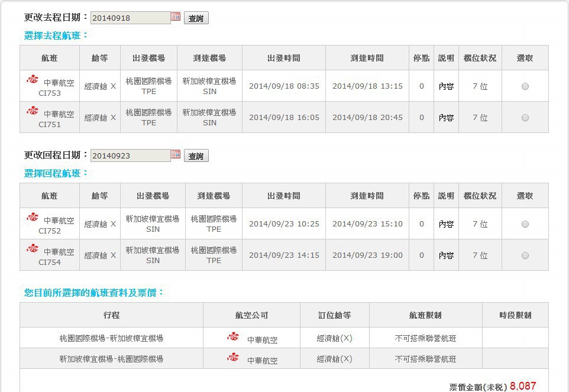Select return flight CI752 radio button

point(525,224)
